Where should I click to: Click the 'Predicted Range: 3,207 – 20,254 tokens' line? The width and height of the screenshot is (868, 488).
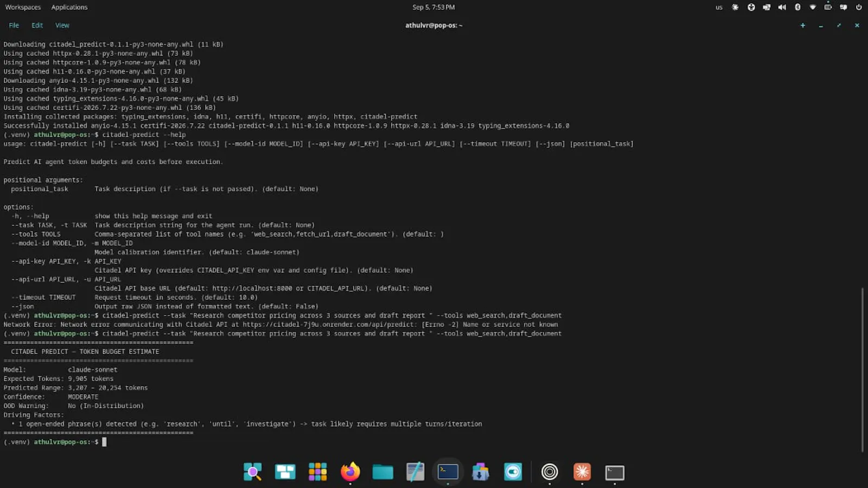click(75, 388)
